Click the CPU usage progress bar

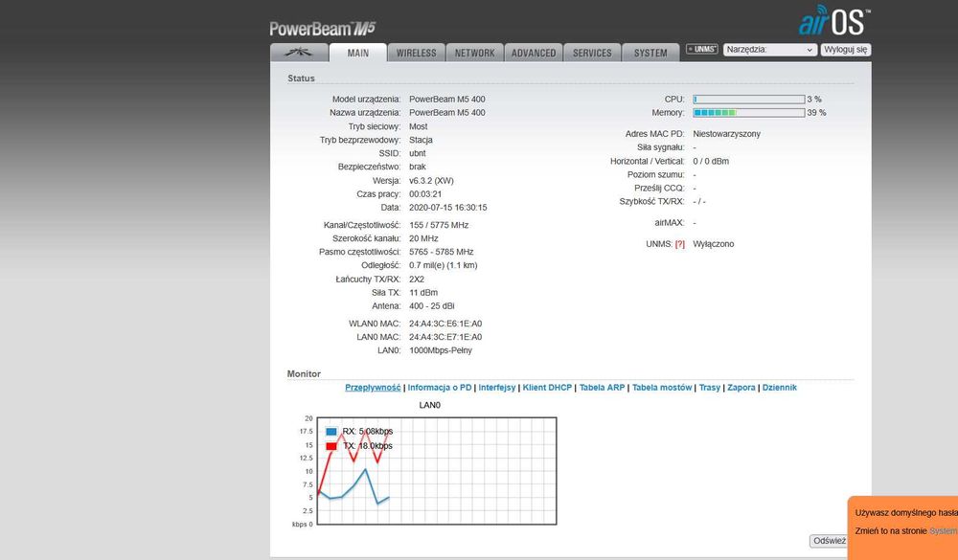click(x=748, y=99)
